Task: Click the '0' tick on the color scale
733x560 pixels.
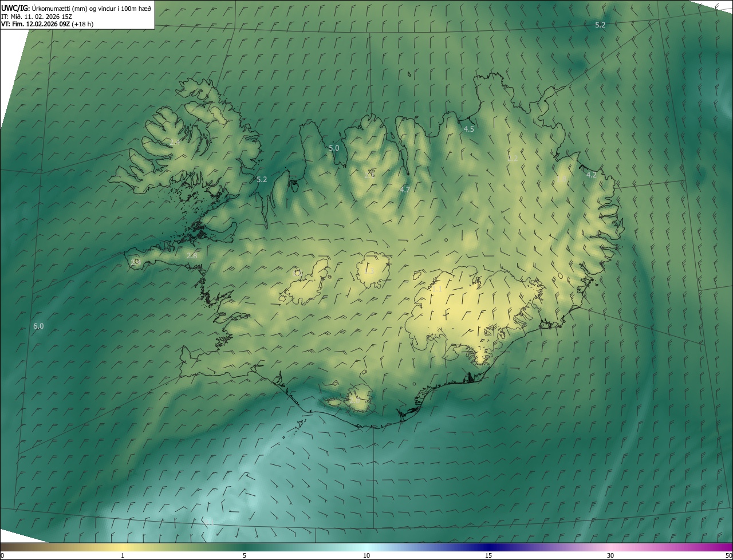Action: click(x=2, y=556)
